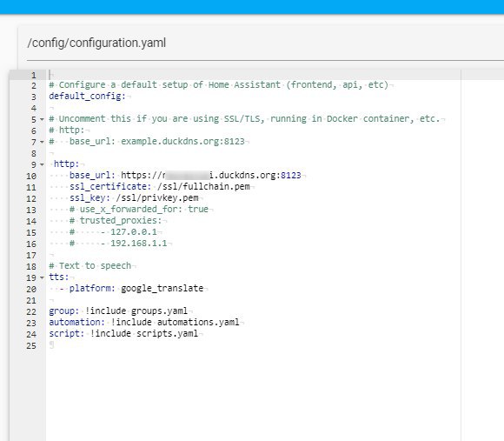
Task: Click the port value '8123' on line 10
Action: click(x=291, y=176)
